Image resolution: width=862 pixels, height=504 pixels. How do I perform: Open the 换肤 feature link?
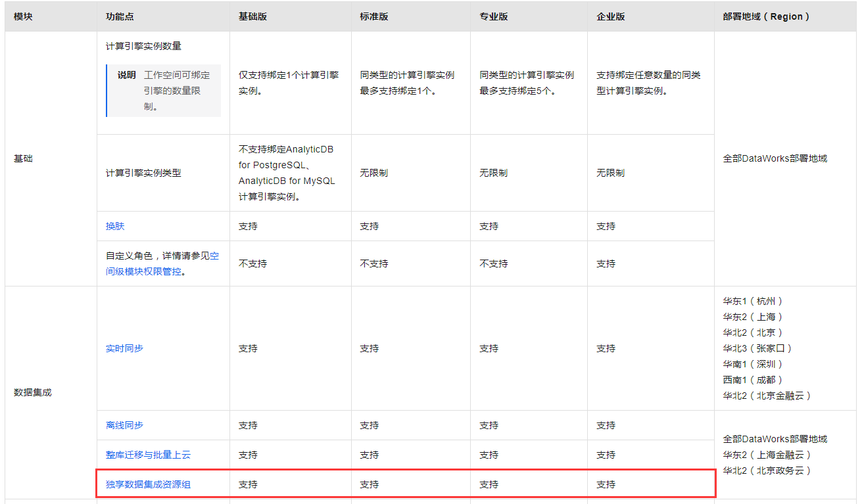point(115,226)
